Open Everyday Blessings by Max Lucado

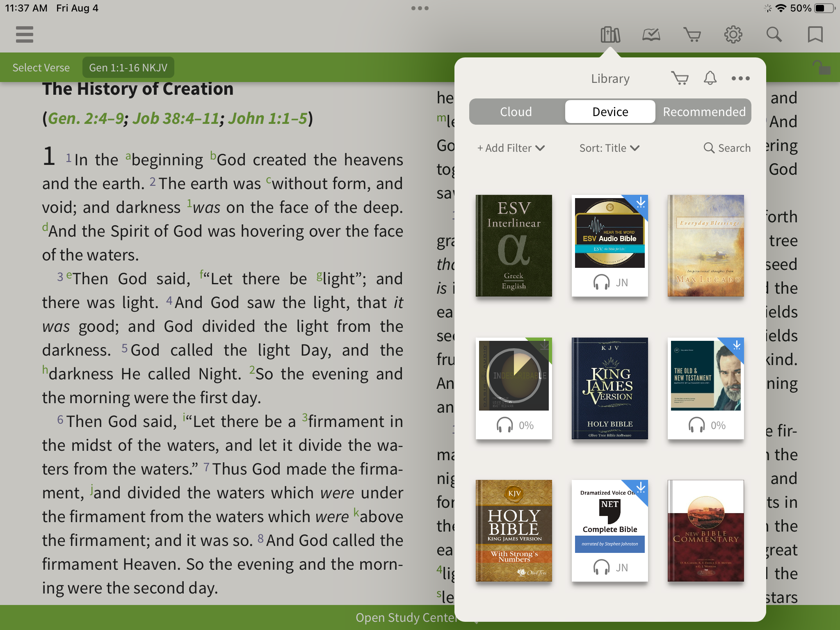tap(705, 245)
